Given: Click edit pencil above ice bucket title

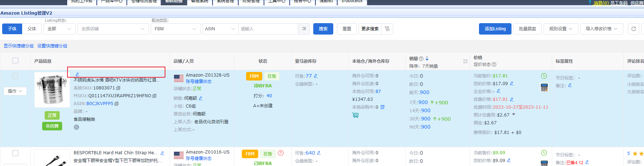Looking at the screenshot, I should click(77, 74).
